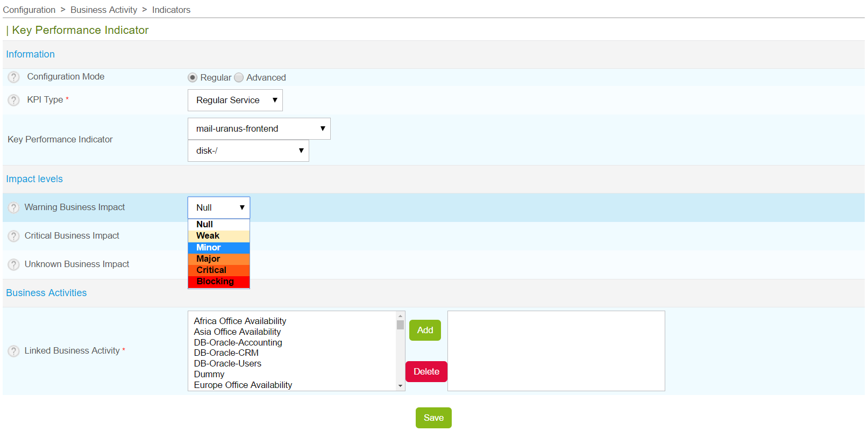Choose Weak from the impact list
This screenshot has height=431, width=868.
pos(218,236)
